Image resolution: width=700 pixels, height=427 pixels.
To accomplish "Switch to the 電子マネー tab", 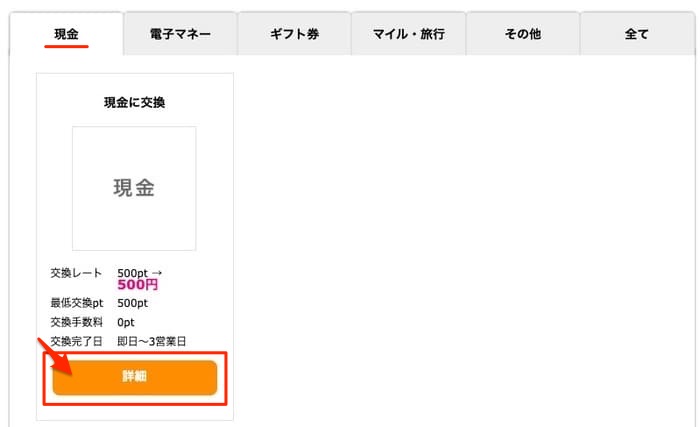I will click(181, 34).
